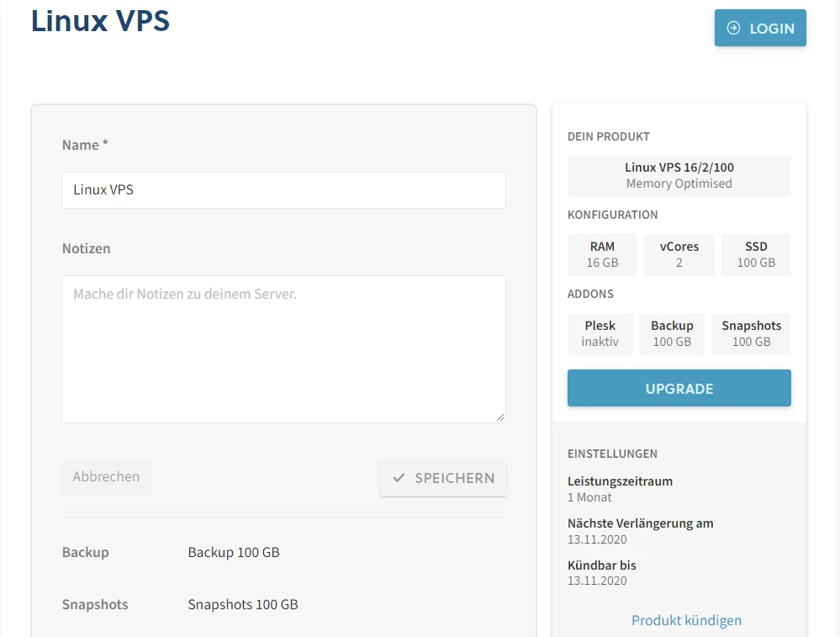Screen dimensions: 840x637
Task: Click the Snapshots 100 GB addon tile
Action: tap(751, 333)
